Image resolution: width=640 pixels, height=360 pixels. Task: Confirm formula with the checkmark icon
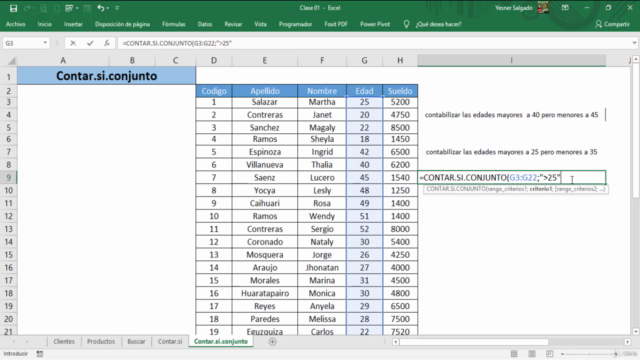point(90,43)
